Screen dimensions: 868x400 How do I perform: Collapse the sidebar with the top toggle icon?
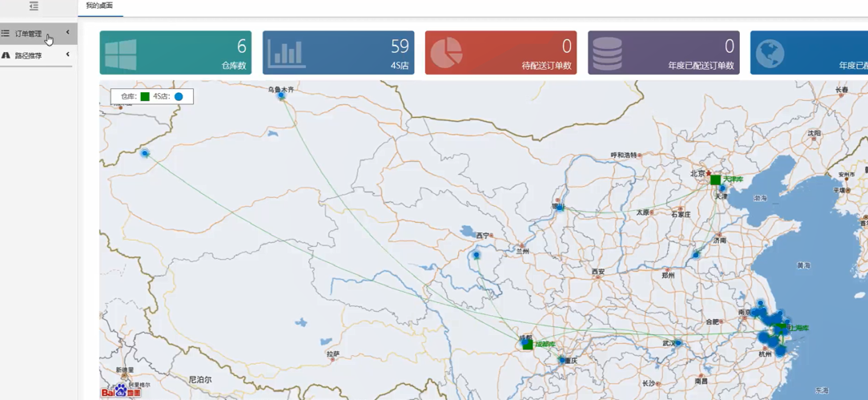34,6
